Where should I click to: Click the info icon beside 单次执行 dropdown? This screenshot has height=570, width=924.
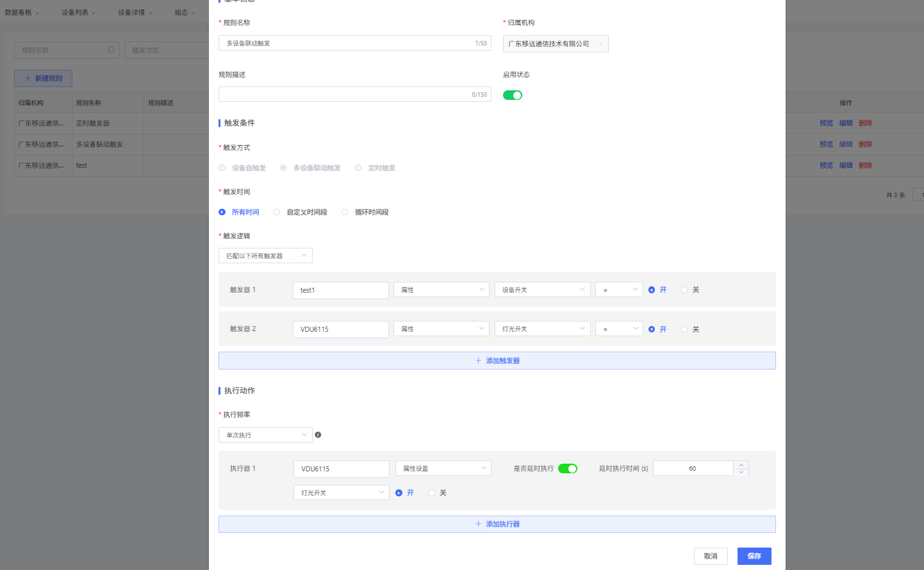click(x=318, y=435)
